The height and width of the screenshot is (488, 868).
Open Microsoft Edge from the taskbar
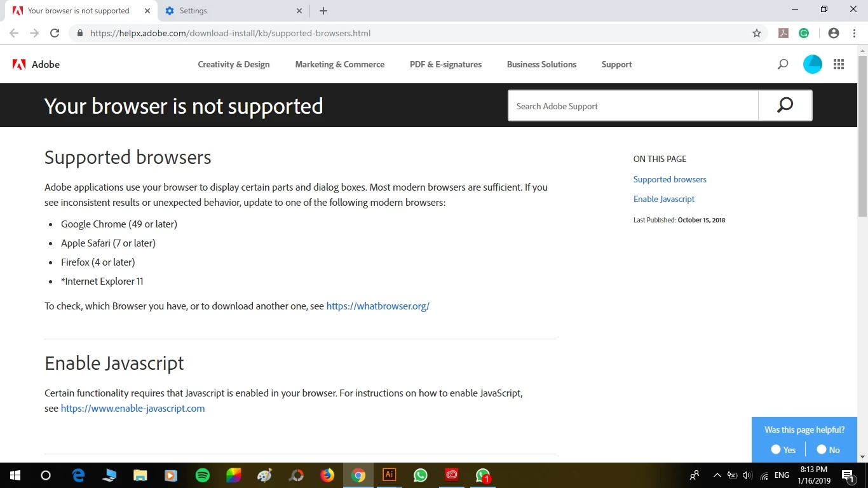click(78, 475)
